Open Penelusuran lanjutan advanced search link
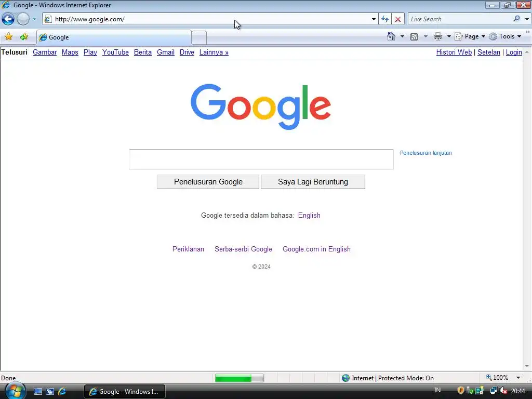The width and height of the screenshot is (532, 399). pos(426,153)
